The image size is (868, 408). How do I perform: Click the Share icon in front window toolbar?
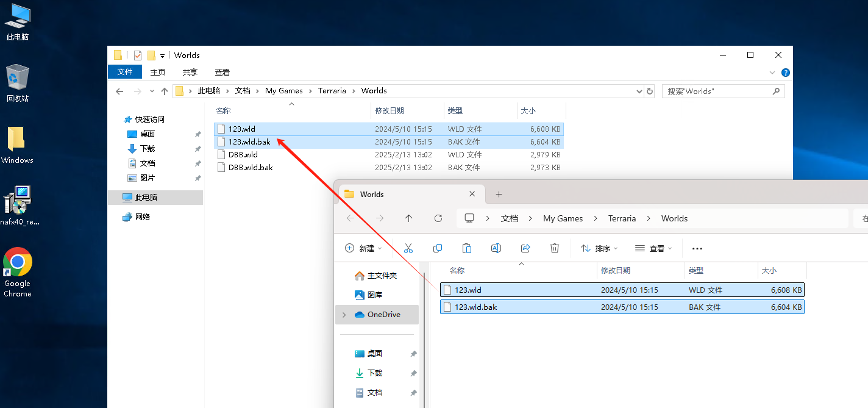coord(525,248)
